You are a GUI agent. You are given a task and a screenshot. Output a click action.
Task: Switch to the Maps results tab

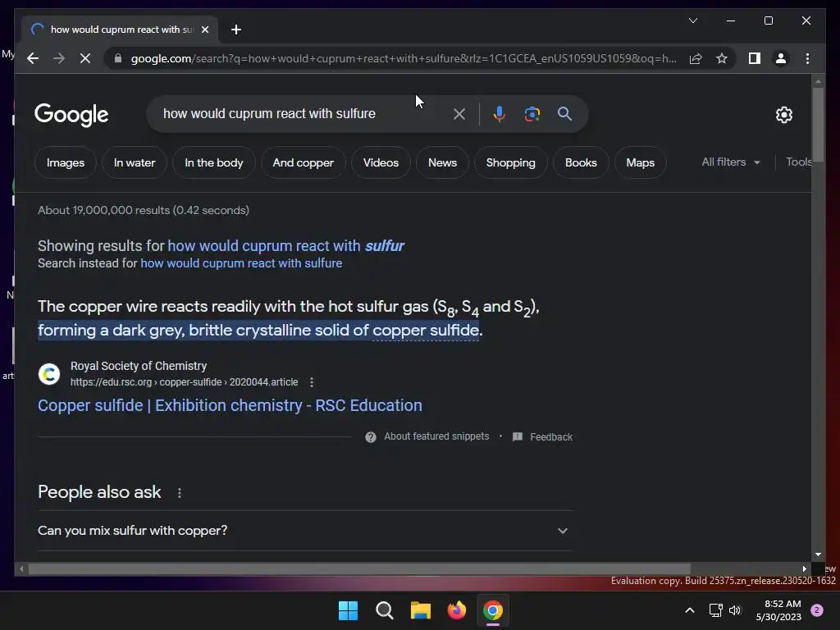640,162
